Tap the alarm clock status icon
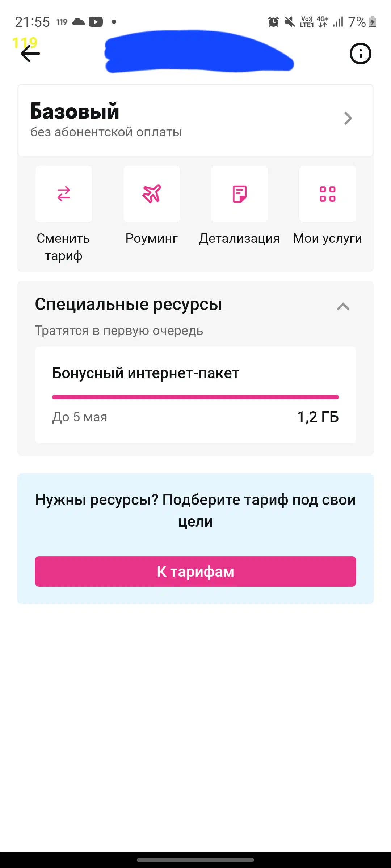Image resolution: width=391 pixels, height=868 pixels. coord(274,22)
